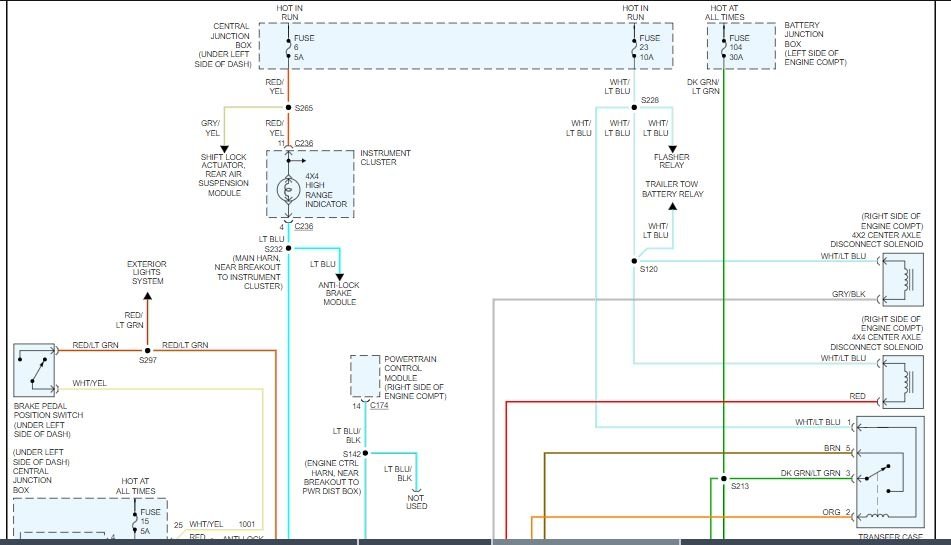
Task: Click the 4X2 center axle disconnect solenoid coil
Action: [x=903, y=279]
